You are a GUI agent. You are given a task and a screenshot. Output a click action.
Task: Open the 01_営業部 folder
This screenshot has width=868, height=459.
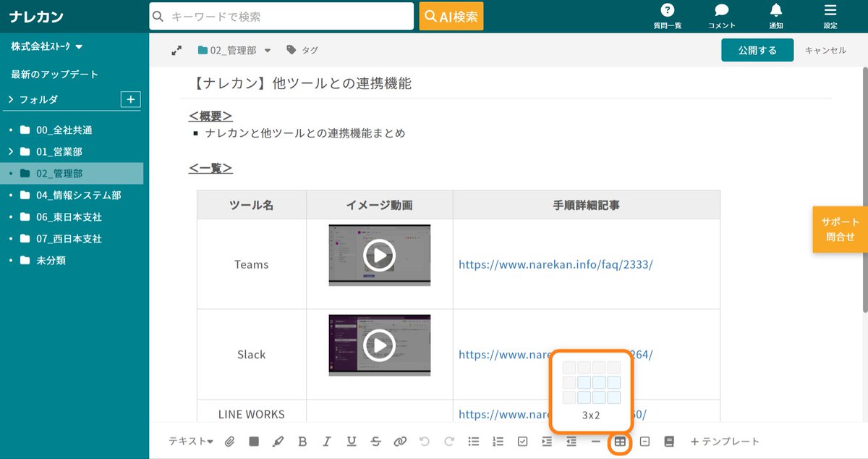pyautogui.click(x=59, y=152)
